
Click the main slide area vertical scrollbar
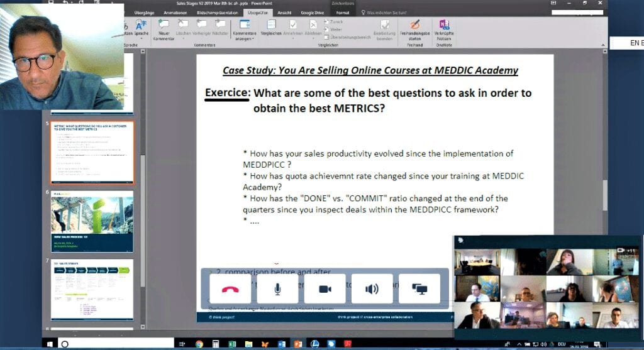point(605,195)
